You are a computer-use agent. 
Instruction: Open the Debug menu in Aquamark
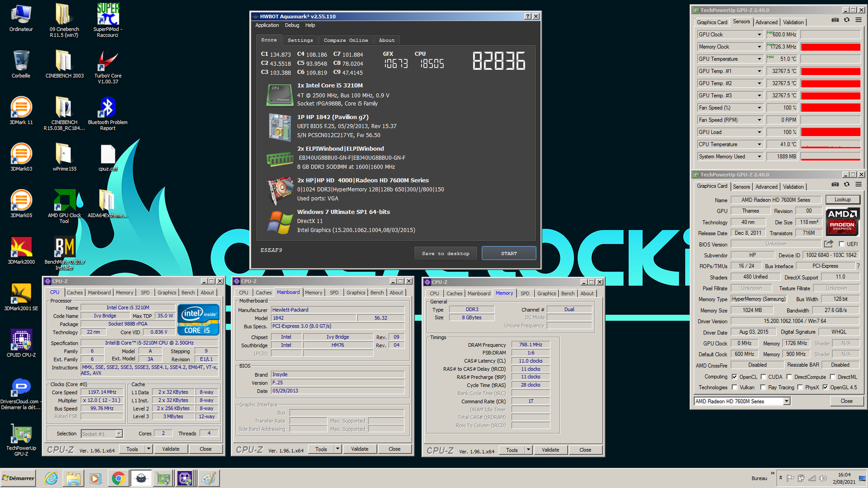(292, 25)
